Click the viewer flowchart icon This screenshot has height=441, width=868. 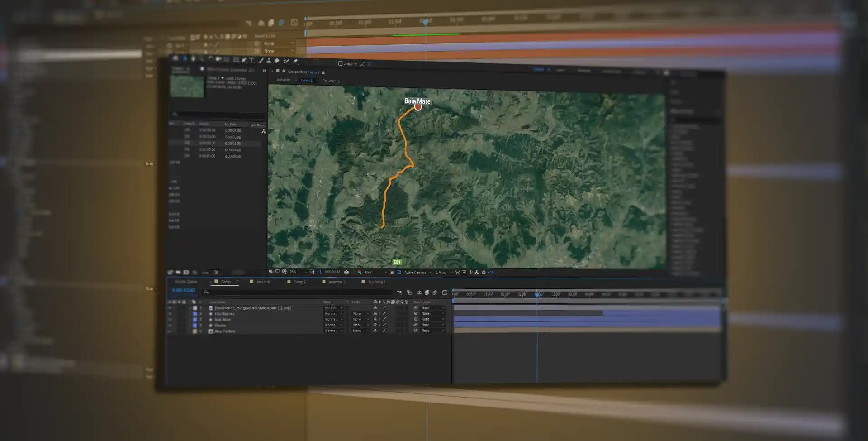[x=477, y=272]
